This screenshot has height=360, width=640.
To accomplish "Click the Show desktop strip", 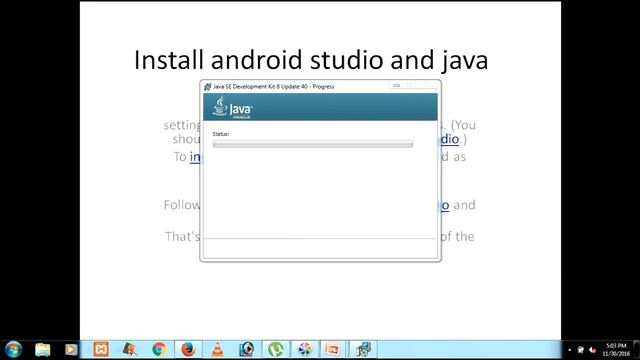I will [x=636, y=350].
